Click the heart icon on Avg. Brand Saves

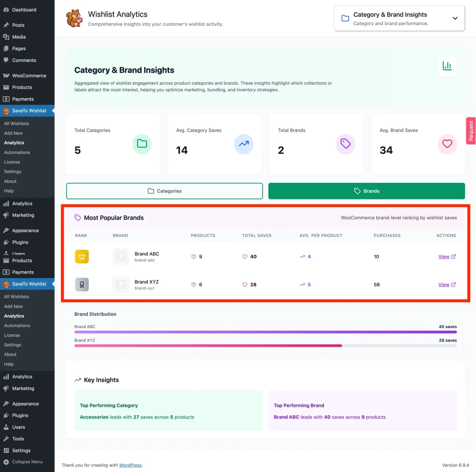tap(447, 144)
